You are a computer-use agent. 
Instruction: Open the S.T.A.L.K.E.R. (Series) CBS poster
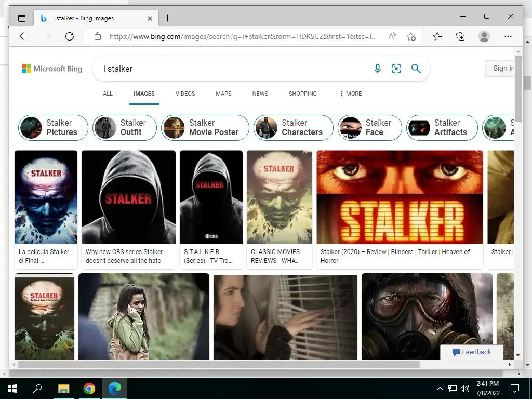(211, 197)
